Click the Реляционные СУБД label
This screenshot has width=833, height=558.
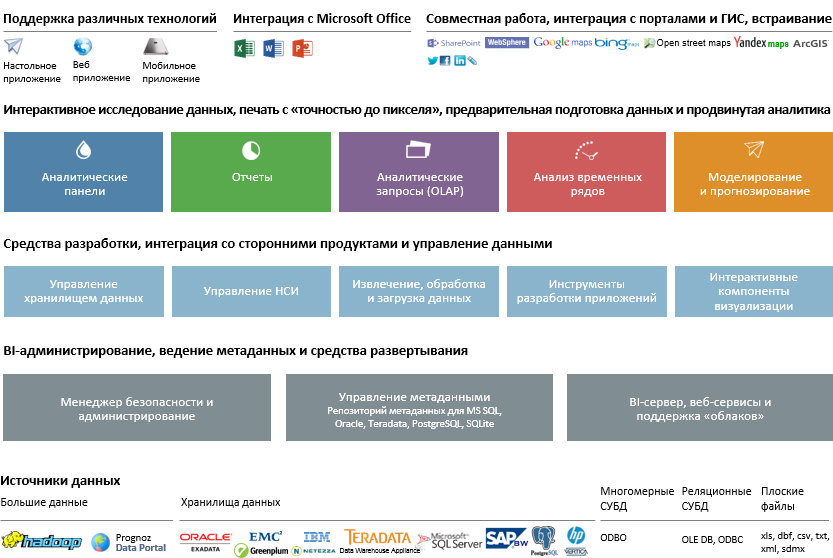[716, 498]
